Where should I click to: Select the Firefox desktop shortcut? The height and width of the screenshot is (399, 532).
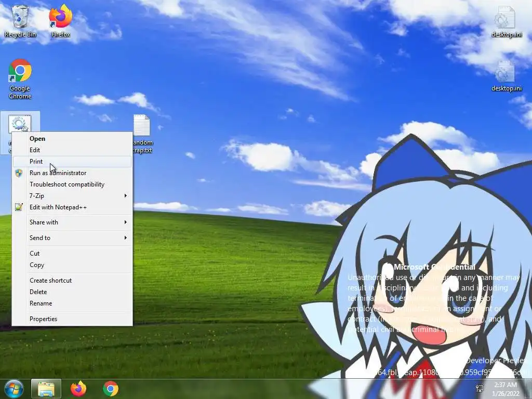[x=60, y=21]
